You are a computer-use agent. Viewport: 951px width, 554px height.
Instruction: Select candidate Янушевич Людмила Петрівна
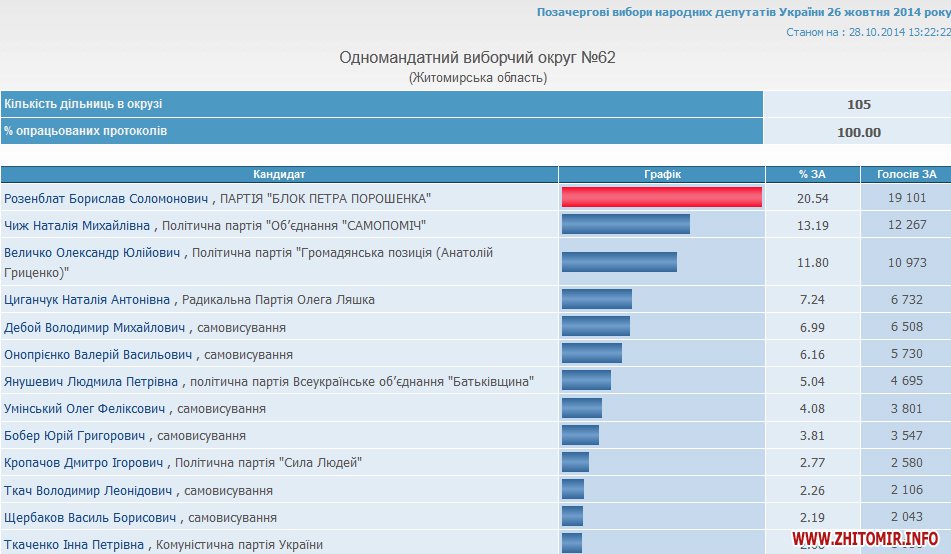[91, 381]
